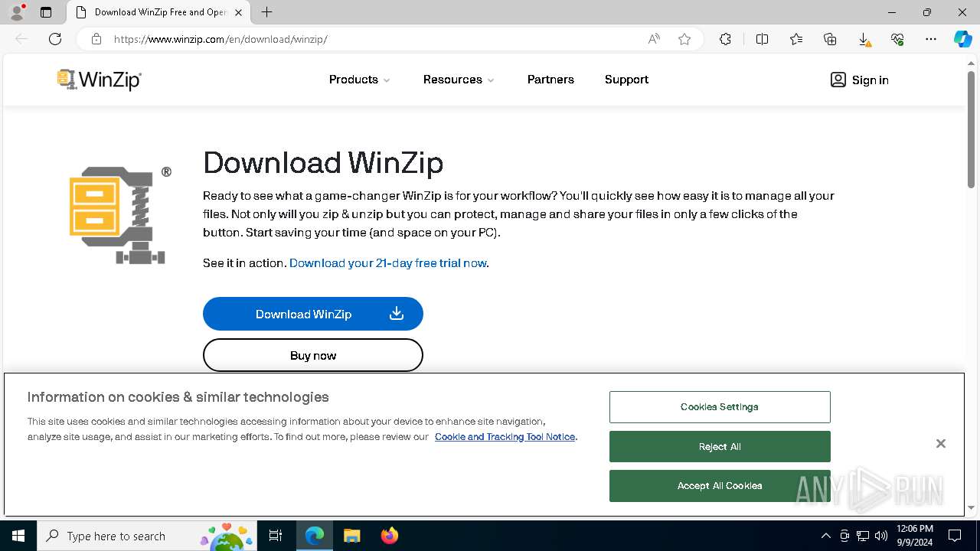
Task: Open Downloads icon with warning badge
Action: (x=864, y=39)
